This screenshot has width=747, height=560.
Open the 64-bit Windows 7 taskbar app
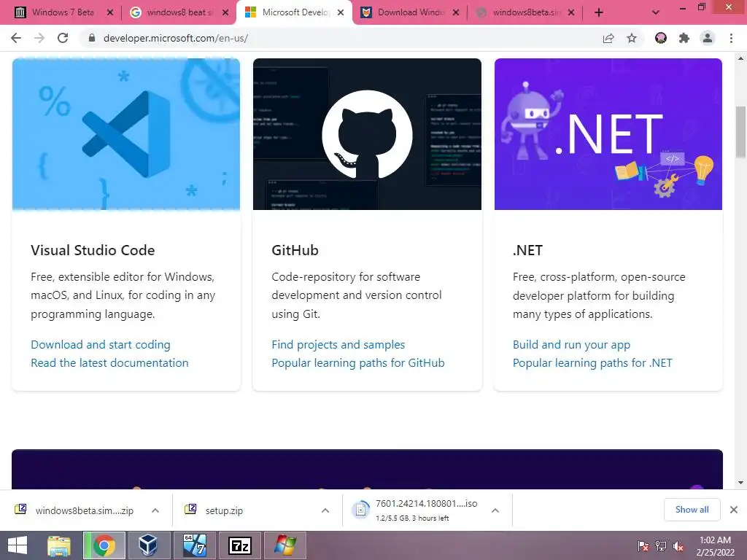point(194,545)
